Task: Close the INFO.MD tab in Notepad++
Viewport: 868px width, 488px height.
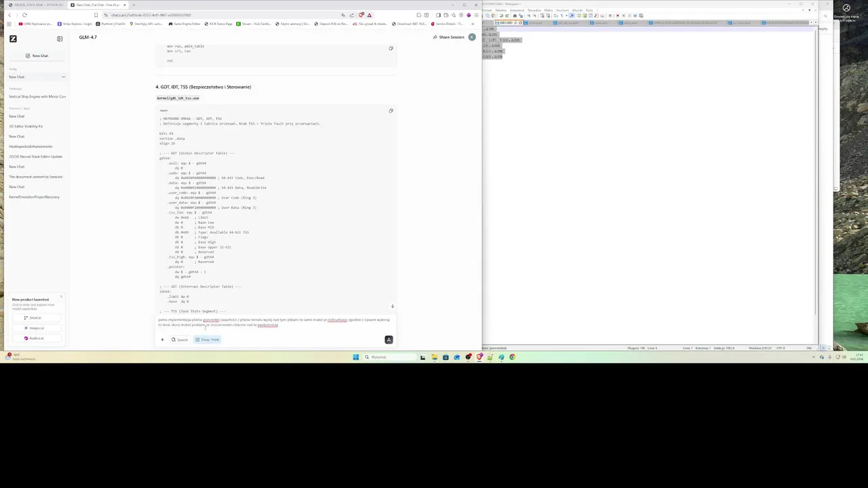Action: 520,23
